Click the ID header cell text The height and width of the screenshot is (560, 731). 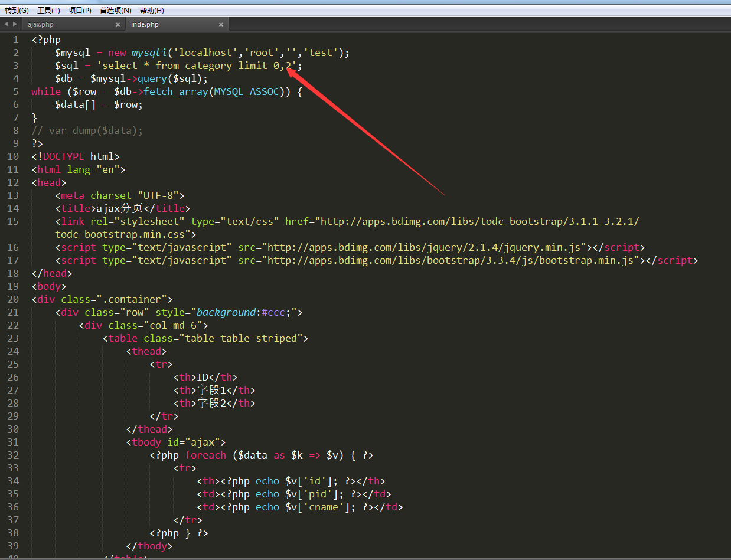[x=203, y=377]
